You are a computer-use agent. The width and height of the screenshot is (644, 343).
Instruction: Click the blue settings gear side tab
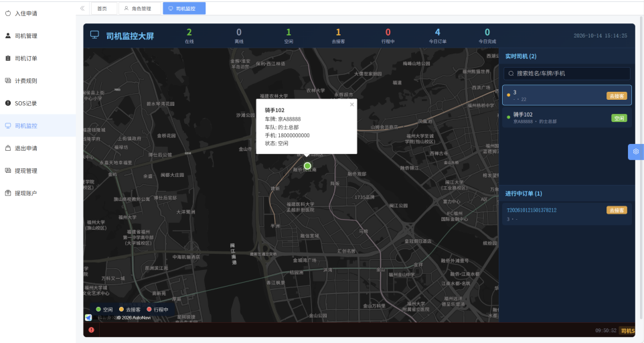636,151
